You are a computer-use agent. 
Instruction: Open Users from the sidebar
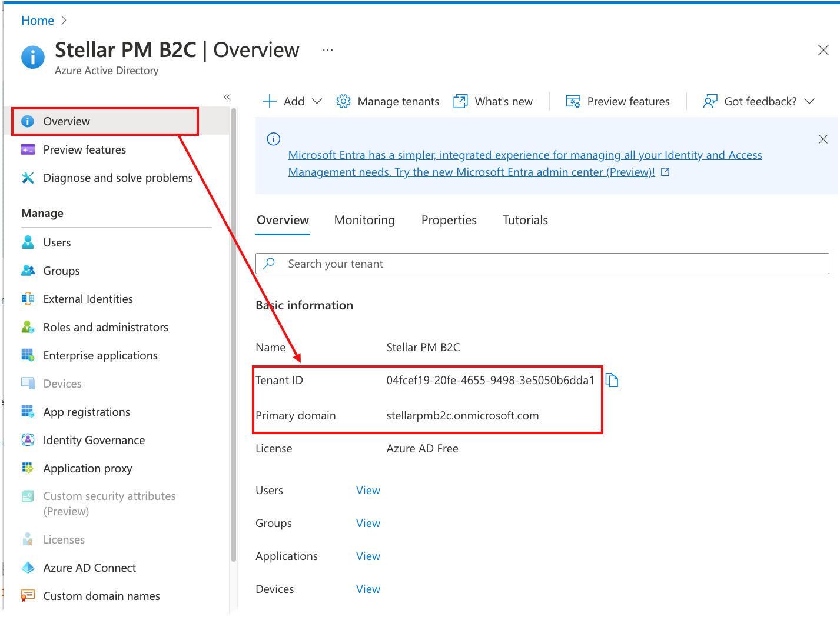(x=57, y=242)
